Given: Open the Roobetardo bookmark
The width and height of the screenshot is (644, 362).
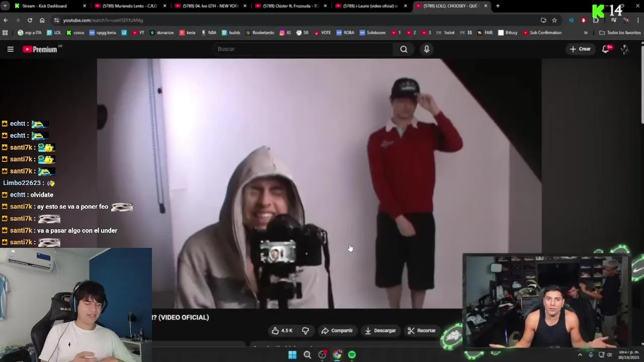Looking at the screenshot, I should (260, 33).
